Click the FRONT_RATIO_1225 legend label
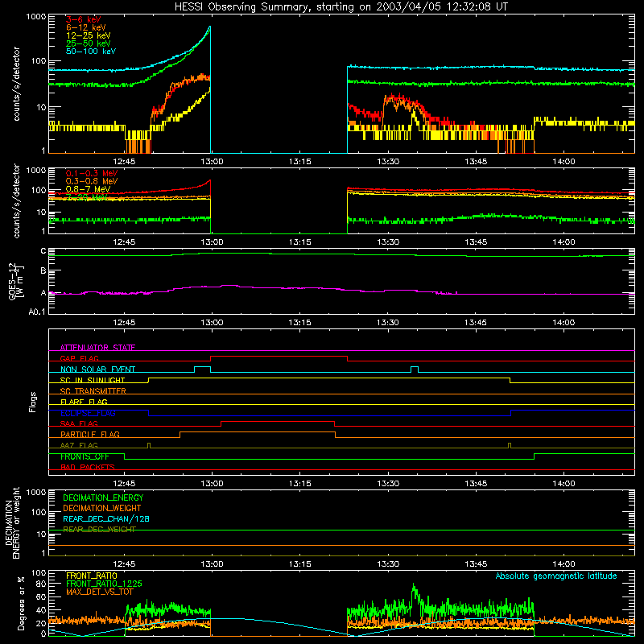 coord(104,584)
